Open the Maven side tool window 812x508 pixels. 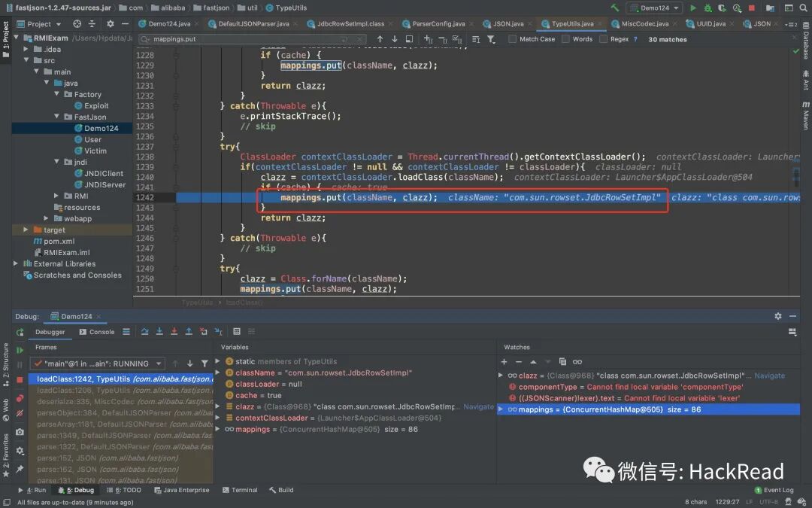coord(806,116)
